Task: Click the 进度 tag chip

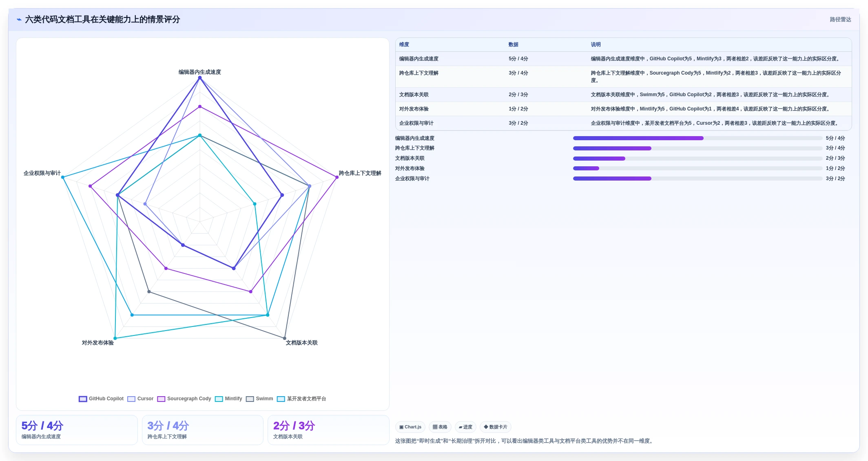Action: click(x=465, y=427)
